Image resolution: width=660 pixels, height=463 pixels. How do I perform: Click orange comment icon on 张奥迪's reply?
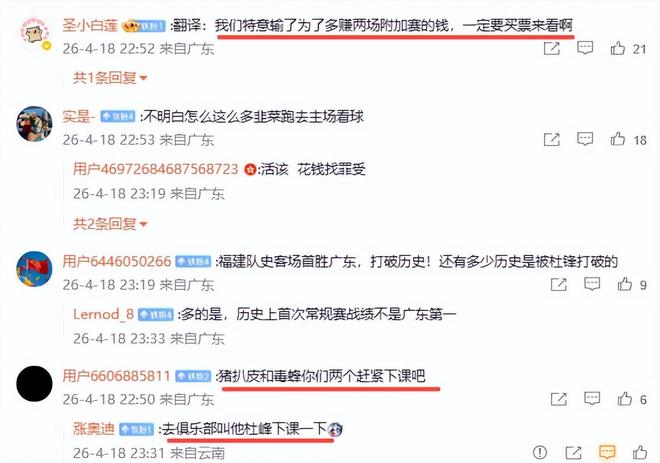tap(607, 453)
